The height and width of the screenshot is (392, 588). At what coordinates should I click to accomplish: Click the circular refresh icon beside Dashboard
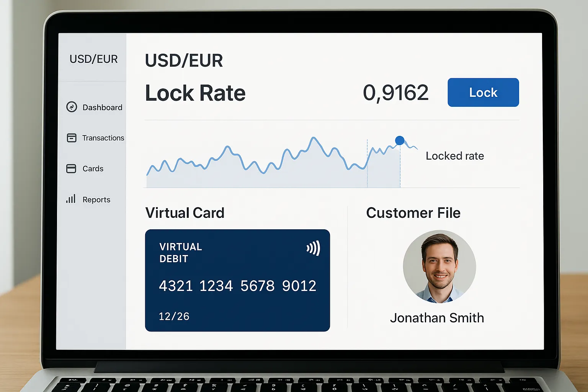[72, 107]
